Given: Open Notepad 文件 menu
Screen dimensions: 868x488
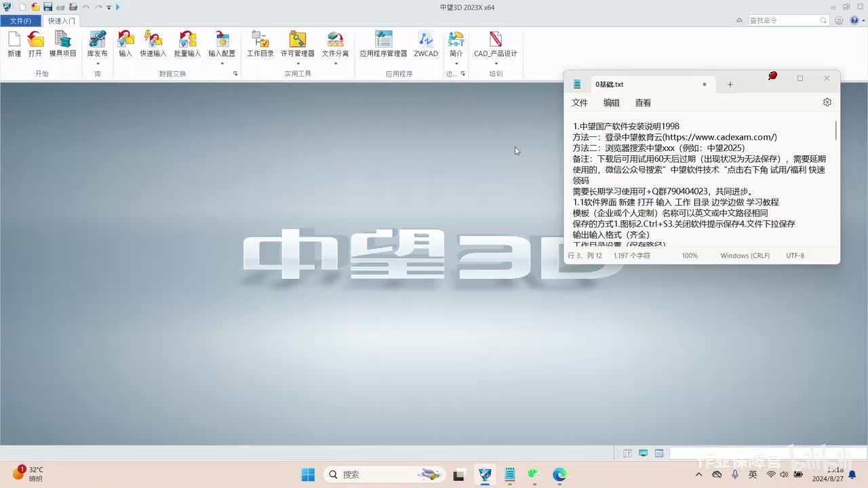Looking at the screenshot, I should click(580, 103).
